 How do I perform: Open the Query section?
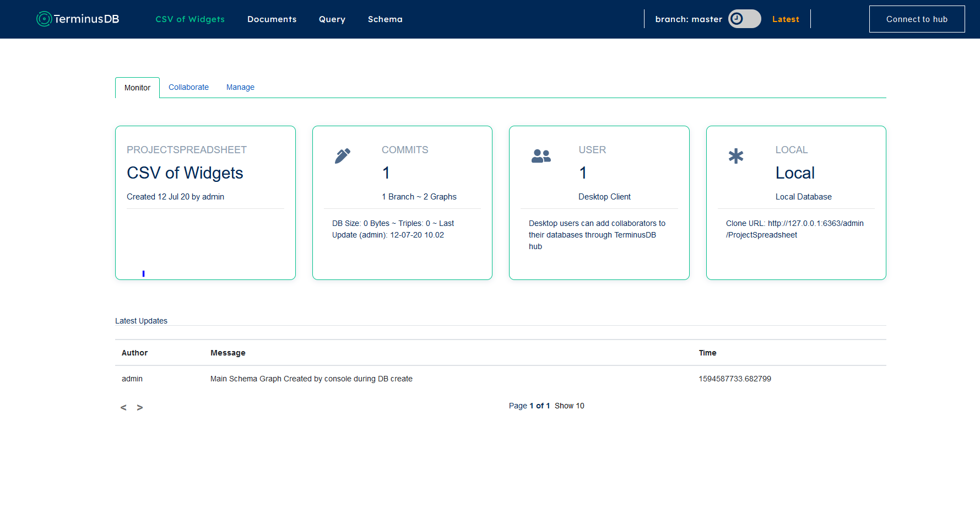(332, 19)
